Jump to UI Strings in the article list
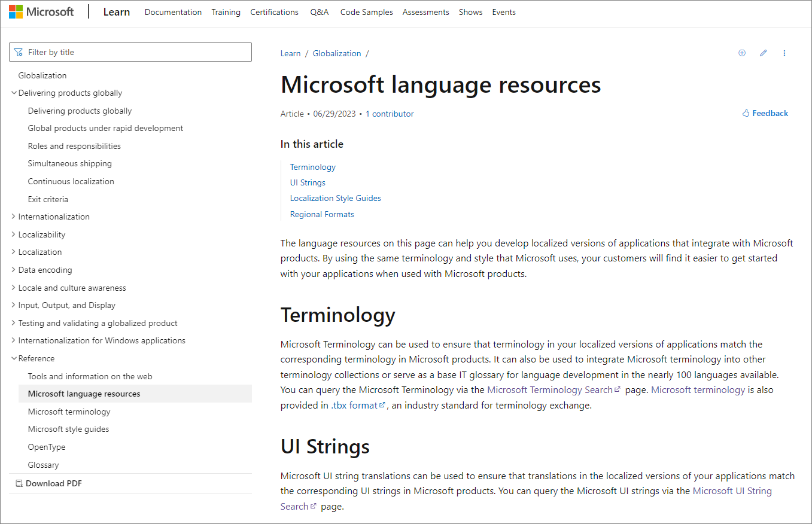The width and height of the screenshot is (812, 524). [x=308, y=182]
